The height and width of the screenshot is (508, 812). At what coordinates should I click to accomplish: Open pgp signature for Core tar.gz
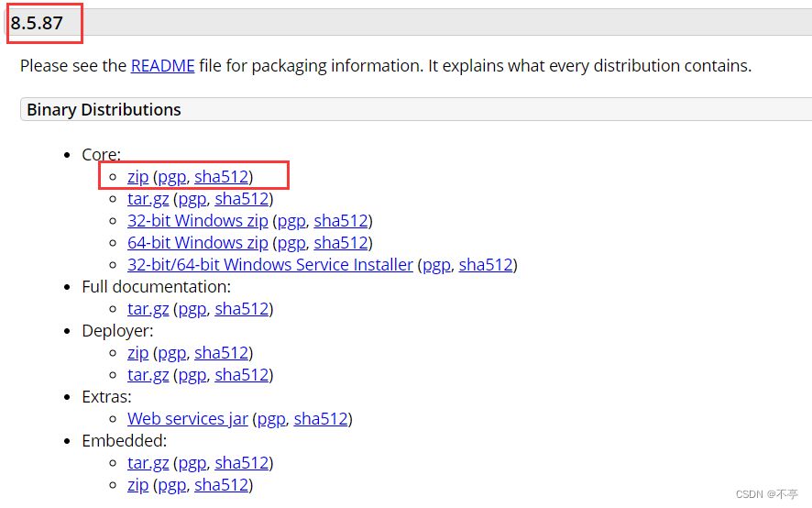coord(192,199)
